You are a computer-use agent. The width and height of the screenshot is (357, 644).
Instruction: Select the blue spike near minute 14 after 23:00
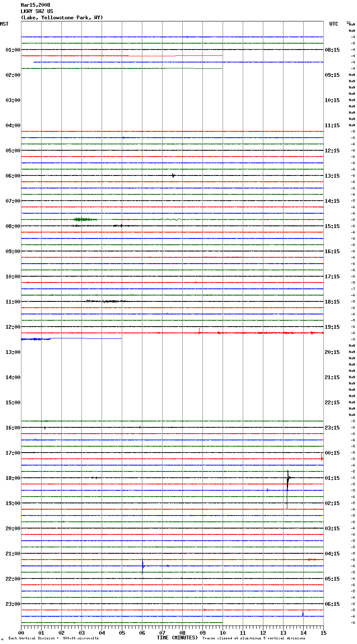pos(303,614)
